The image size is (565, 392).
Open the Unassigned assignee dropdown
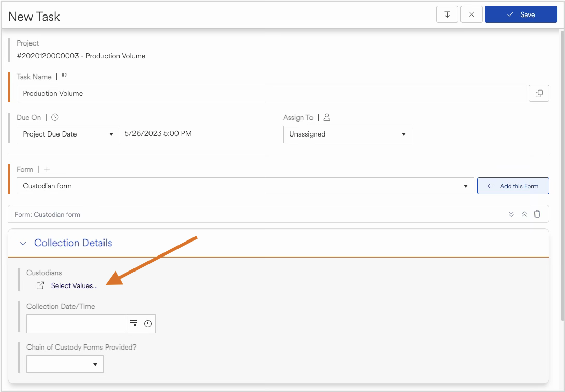tap(347, 134)
